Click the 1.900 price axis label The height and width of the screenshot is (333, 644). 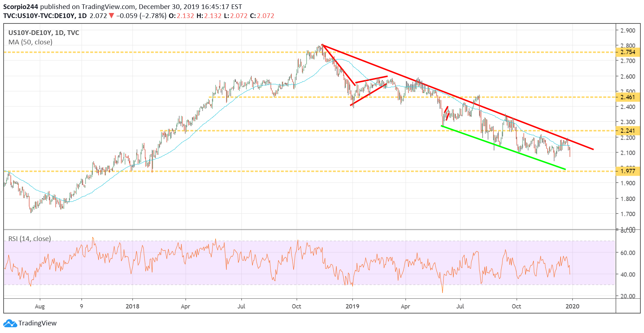[x=628, y=183]
